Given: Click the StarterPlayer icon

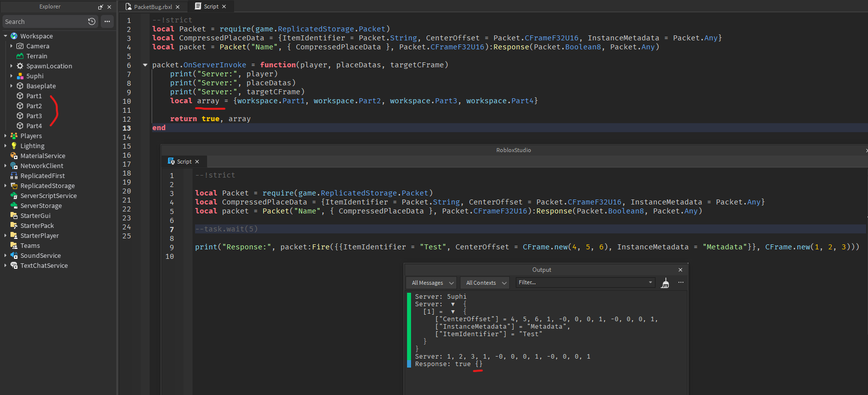Looking at the screenshot, I should click(x=14, y=235).
